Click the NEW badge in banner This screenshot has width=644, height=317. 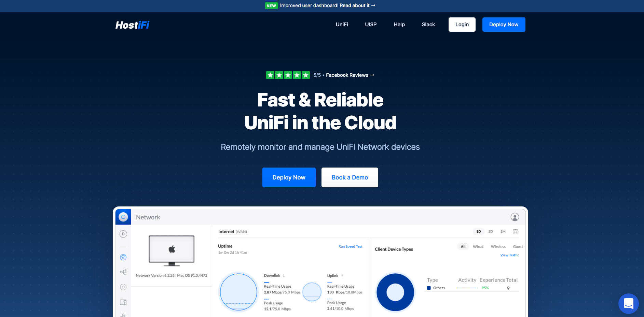coord(271,6)
